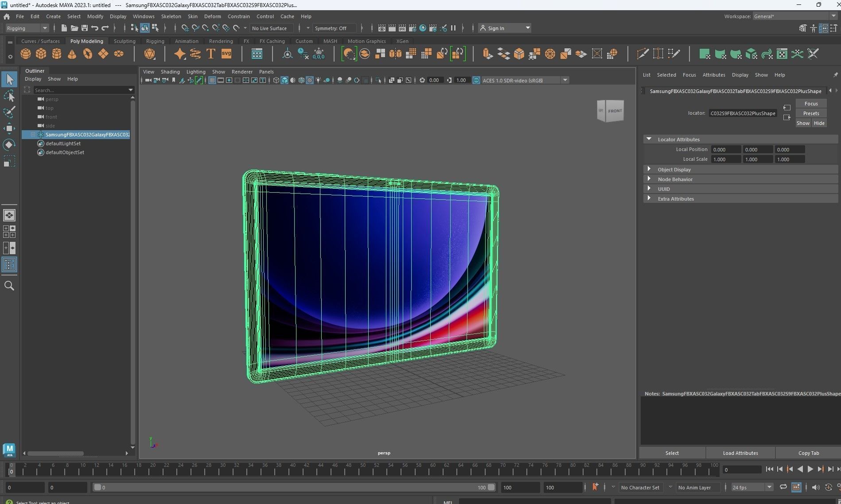The width and height of the screenshot is (841, 504).
Task: Click the Hide button in Attribute Editor
Action: [x=819, y=123]
